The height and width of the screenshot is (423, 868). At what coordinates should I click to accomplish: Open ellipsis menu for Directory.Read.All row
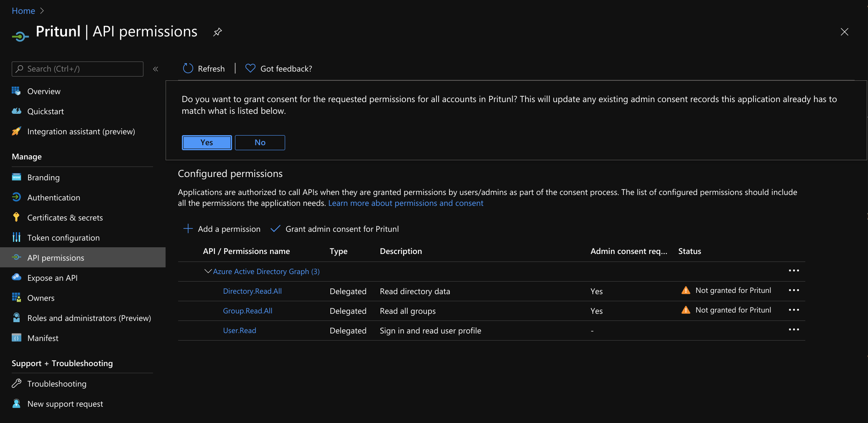click(x=794, y=290)
